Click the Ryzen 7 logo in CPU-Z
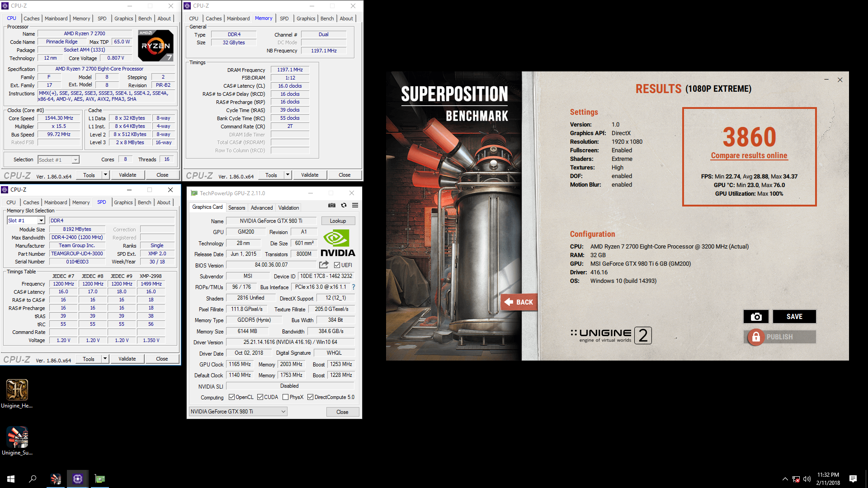The height and width of the screenshot is (488, 868). click(x=156, y=46)
